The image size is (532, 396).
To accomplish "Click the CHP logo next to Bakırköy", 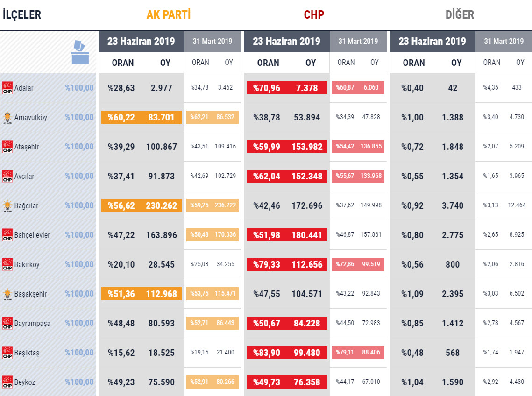I will 7,264.
